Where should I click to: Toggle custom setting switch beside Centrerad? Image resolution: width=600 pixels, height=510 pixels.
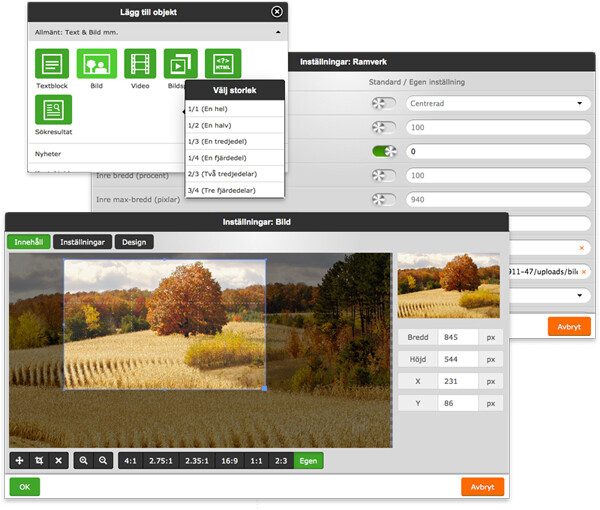(x=384, y=103)
